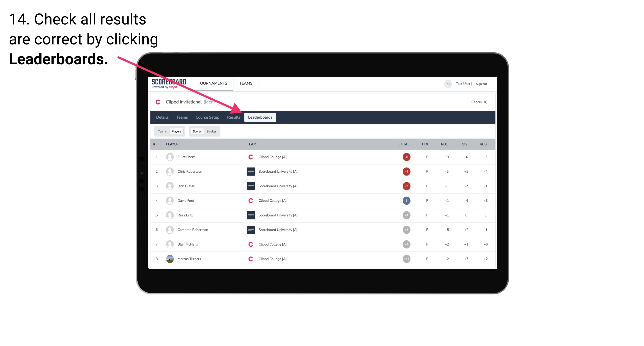Toggle the Strokes filter button
The image size is (644, 346).
click(212, 131)
